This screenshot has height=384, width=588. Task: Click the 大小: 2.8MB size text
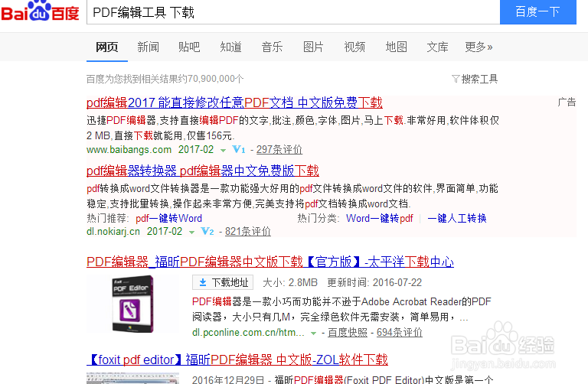pos(290,282)
